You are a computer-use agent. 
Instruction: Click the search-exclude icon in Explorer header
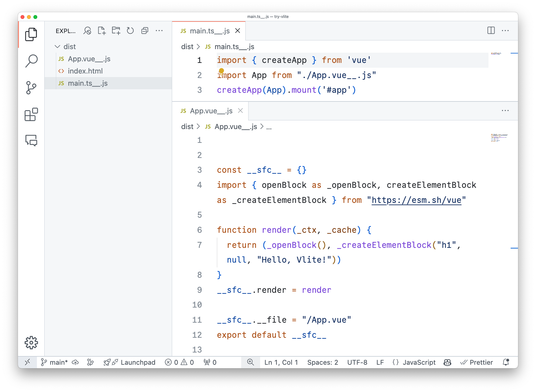[x=87, y=31]
